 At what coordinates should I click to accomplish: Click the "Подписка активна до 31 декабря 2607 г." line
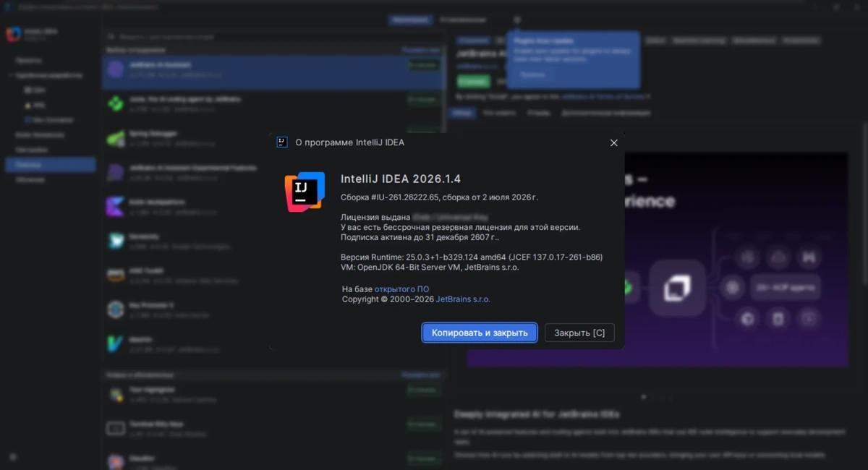(x=420, y=237)
